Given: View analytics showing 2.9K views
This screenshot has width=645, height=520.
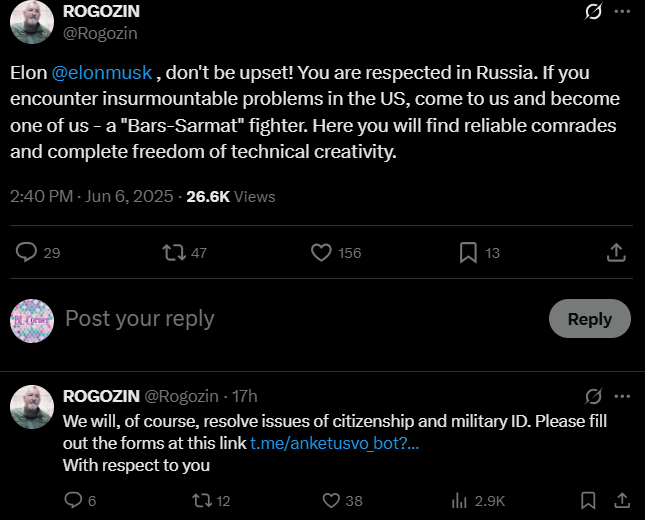Looking at the screenshot, I should coord(461,500).
